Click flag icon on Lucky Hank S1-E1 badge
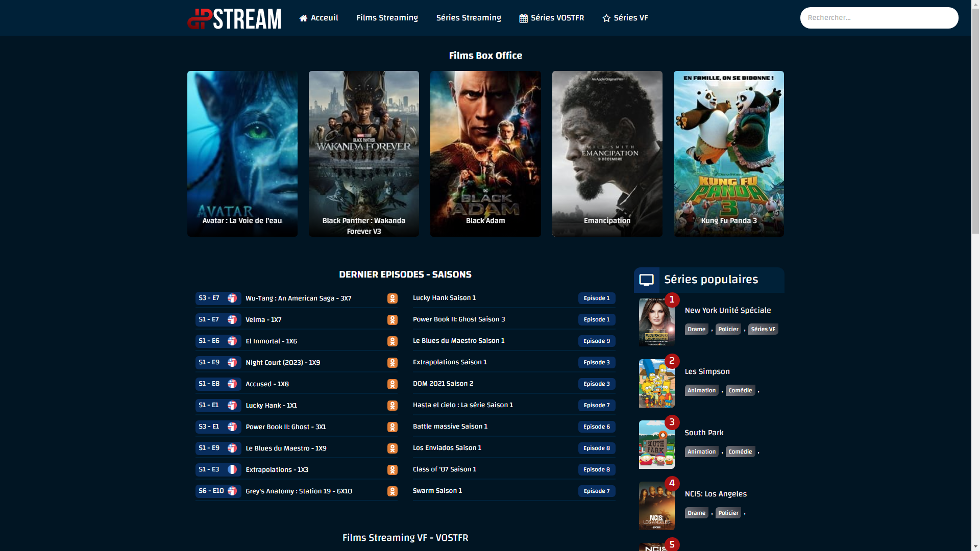 click(232, 405)
